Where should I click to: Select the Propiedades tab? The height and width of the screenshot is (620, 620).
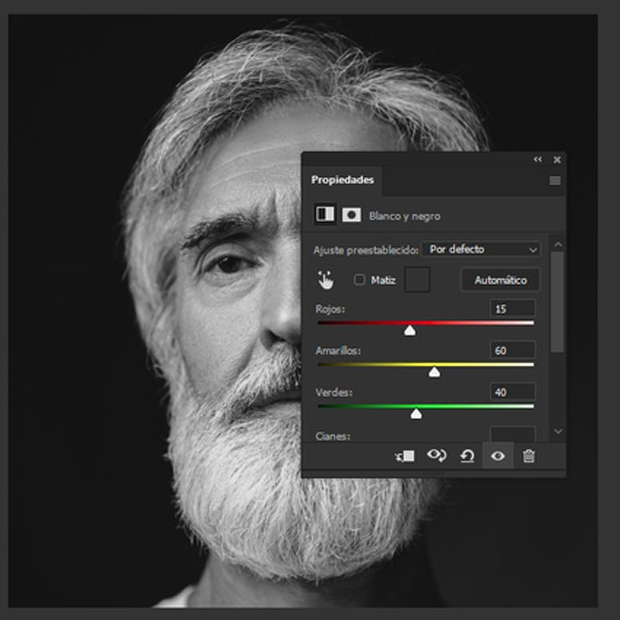pyautogui.click(x=342, y=180)
